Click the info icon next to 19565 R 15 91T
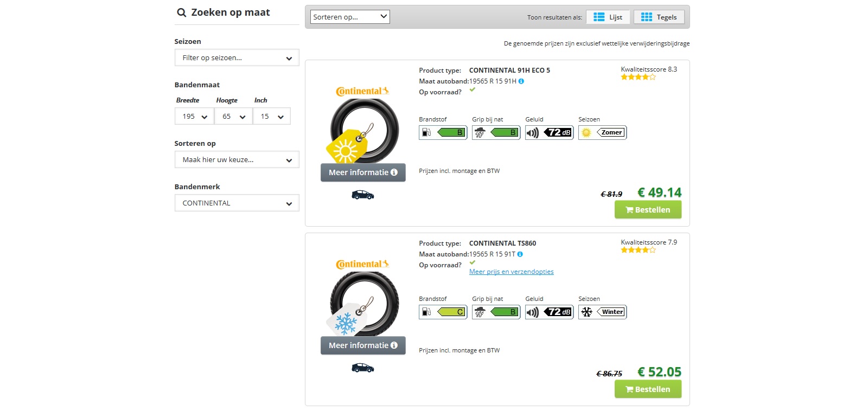Image resolution: width=868 pixels, height=411 pixels. coord(520,254)
